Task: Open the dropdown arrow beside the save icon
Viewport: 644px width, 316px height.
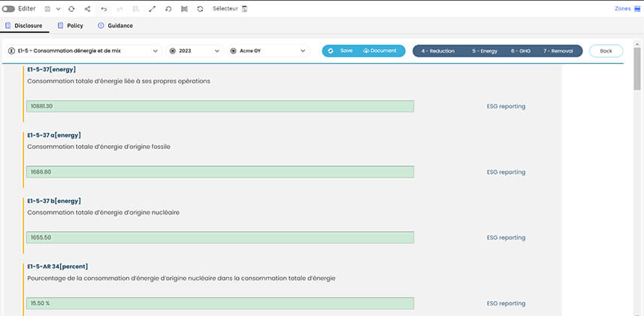Action: click(x=58, y=8)
